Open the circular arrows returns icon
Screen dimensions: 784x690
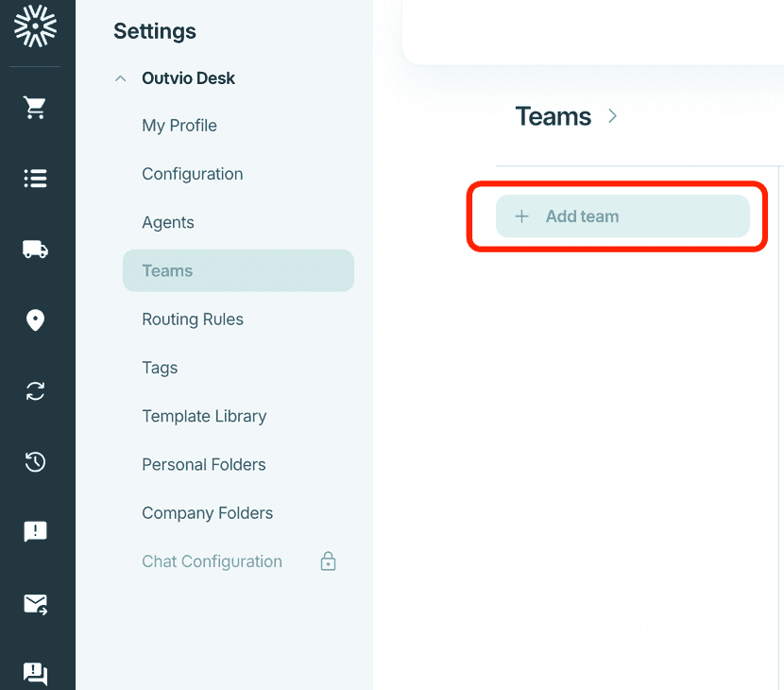(x=35, y=390)
